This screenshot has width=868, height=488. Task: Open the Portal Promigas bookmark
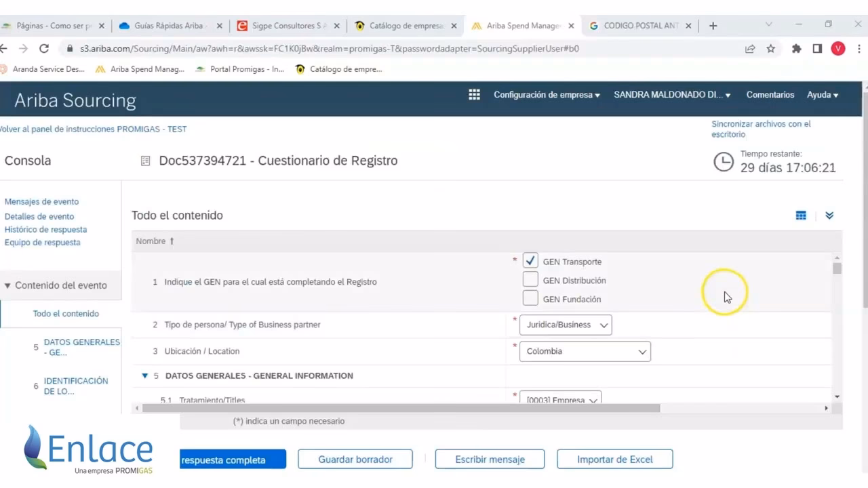200,68
